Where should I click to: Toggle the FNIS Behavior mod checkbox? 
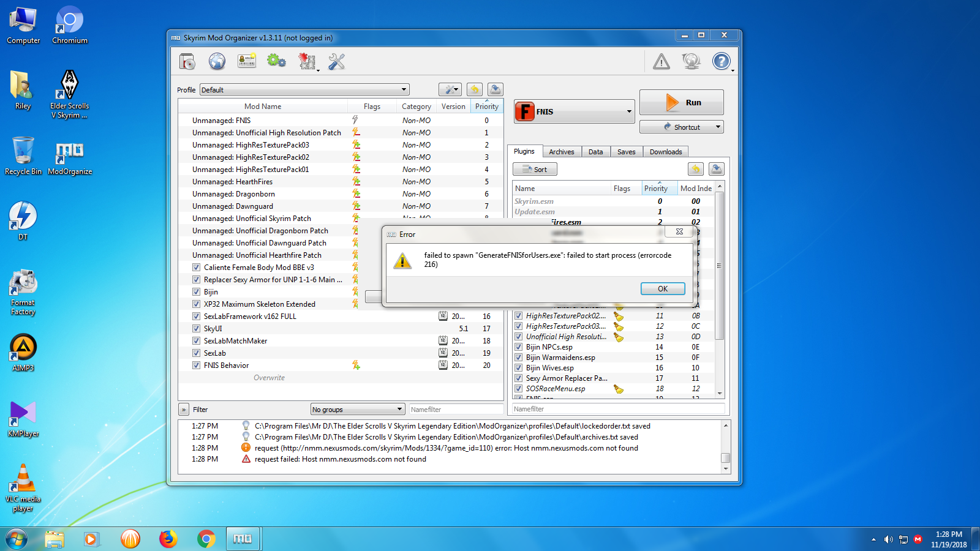tap(196, 365)
